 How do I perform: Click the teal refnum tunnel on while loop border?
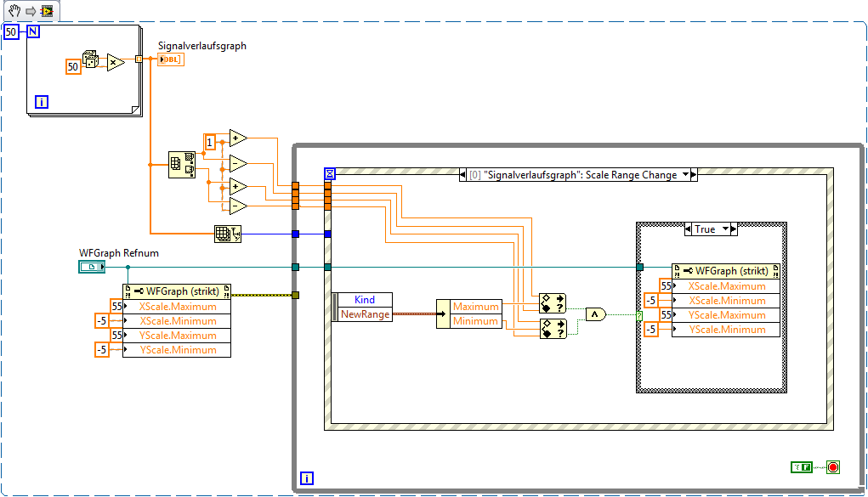(295, 268)
